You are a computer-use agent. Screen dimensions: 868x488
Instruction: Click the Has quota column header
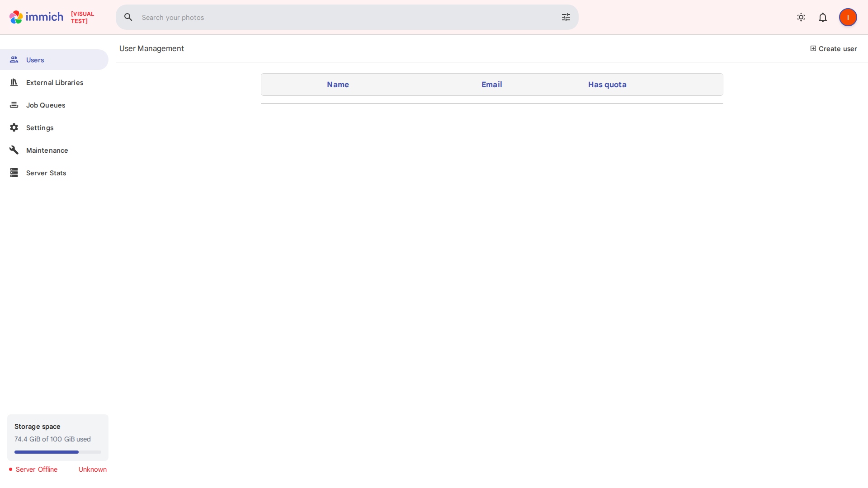tap(607, 84)
